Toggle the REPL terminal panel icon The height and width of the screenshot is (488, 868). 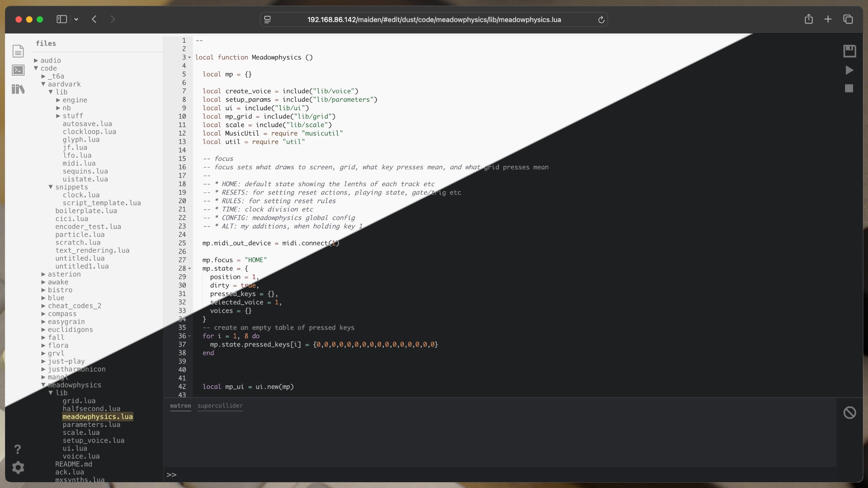(18, 70)
